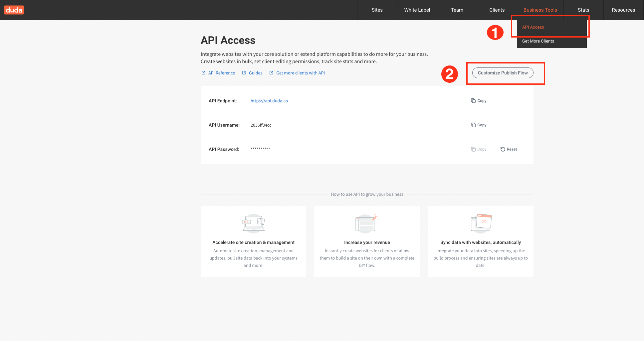
Task: Click Sync data with websites, automatically title
Action: click(x=481, y=242)
